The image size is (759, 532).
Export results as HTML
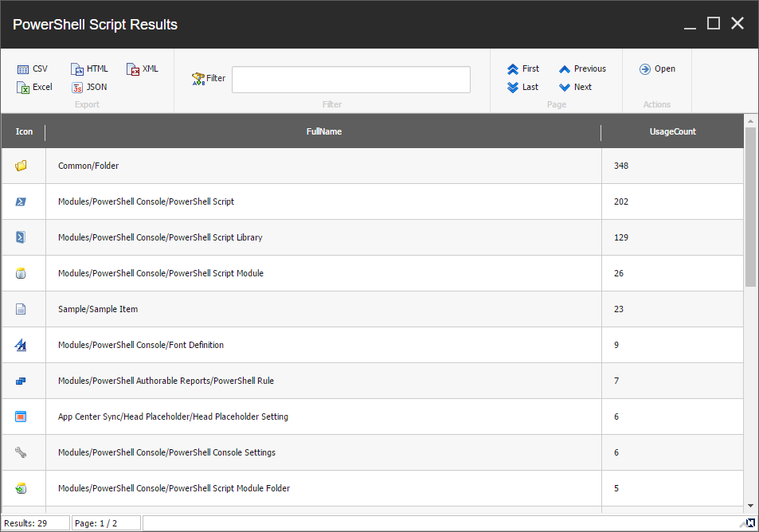click(x=89, y=68)
